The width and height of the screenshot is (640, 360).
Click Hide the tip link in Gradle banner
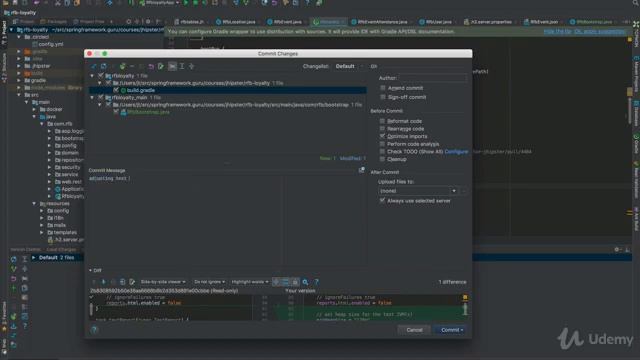coord(558,31)
